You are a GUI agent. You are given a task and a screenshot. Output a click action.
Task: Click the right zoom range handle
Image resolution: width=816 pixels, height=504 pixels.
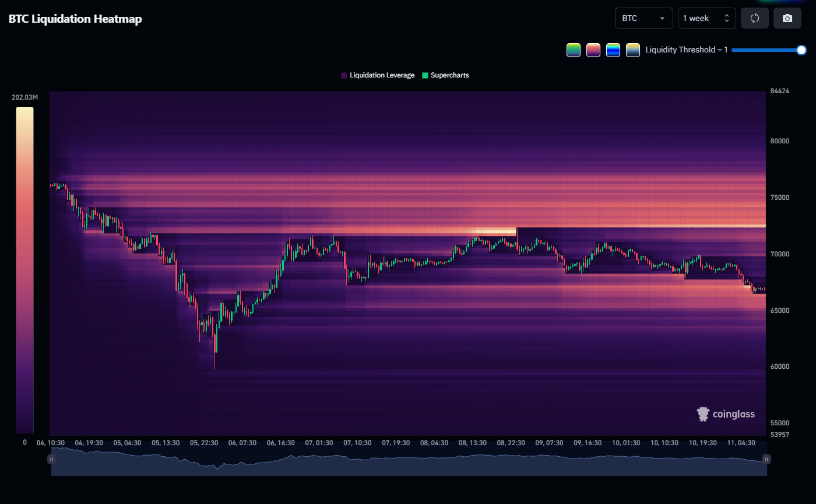pyautogui.click(x=766, y=459)
